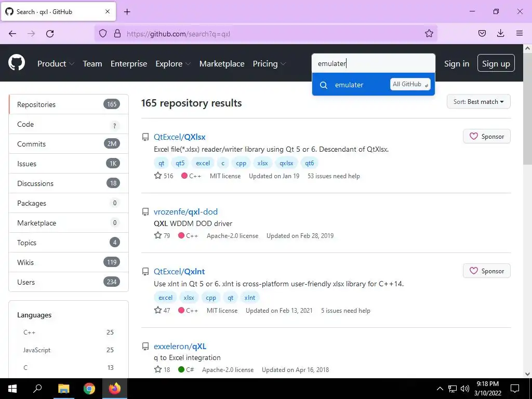Image resolution: width=532 pixels, height=399 pixels.
Task: Open the notification center icon
Action: point(515,389)
